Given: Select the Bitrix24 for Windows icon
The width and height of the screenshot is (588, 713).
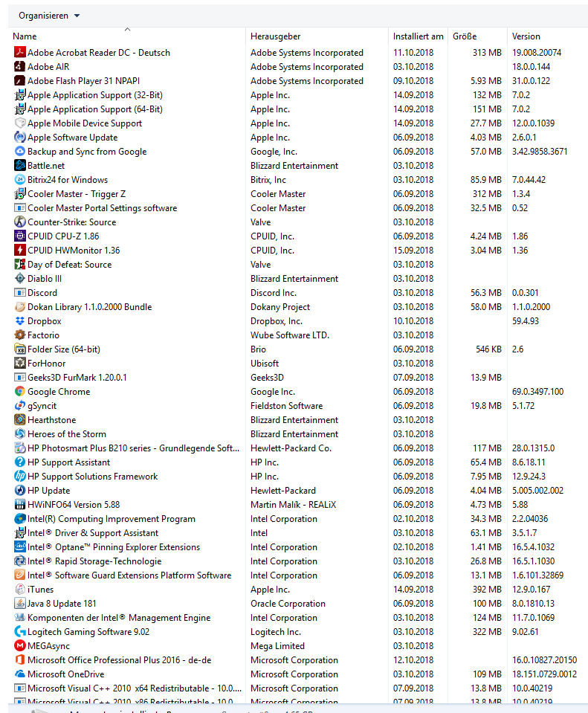Looking at the screenshot, I should [x=19, y=179].
